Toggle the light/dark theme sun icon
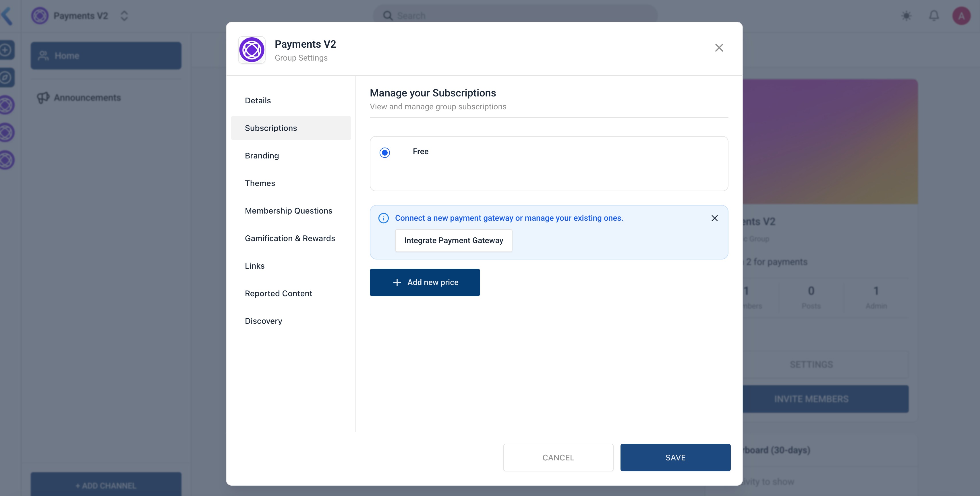The image size is (980, 496). (906, 16)
